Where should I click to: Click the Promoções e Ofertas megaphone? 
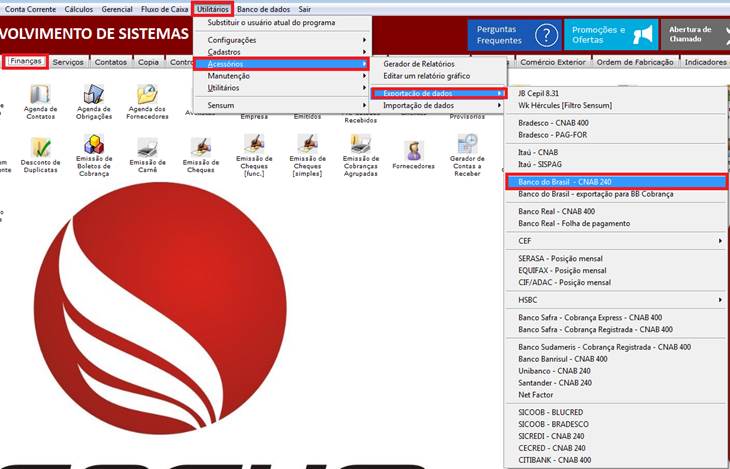point(643,35)
